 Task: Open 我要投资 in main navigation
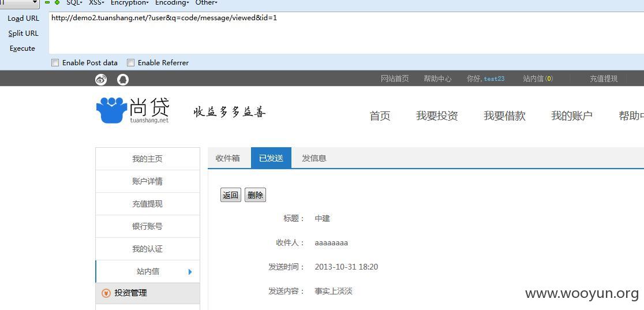437,115
